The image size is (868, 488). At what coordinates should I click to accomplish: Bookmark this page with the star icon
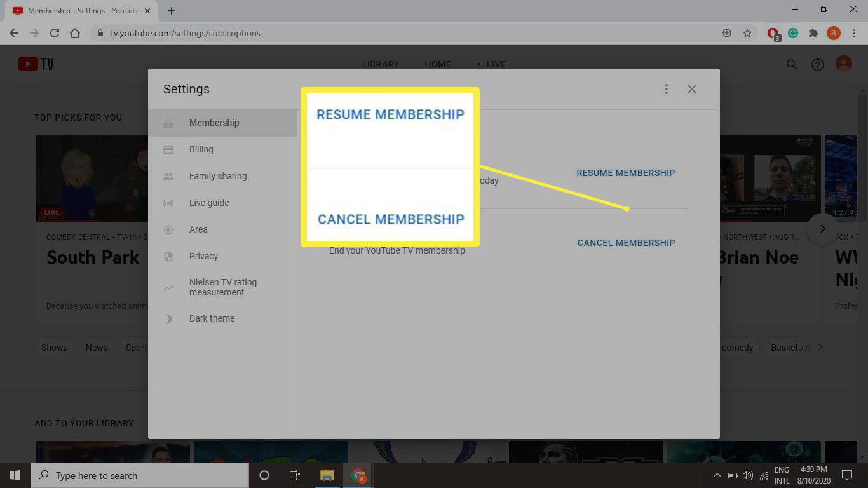click(x=747, y=33)
